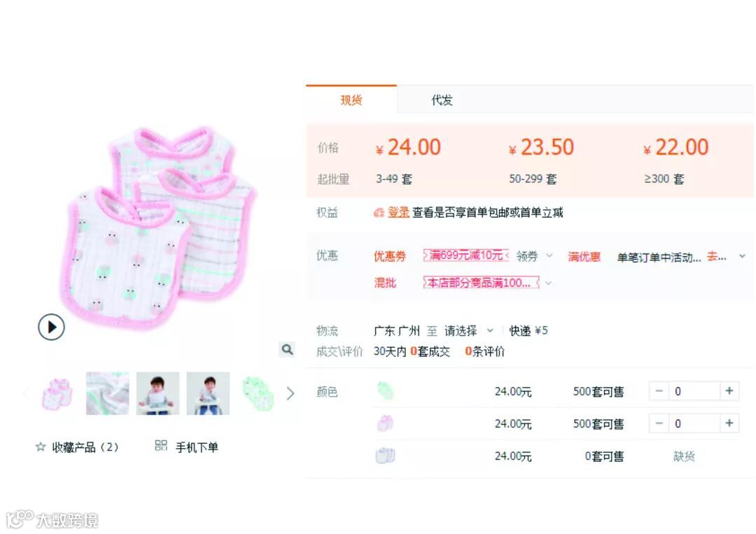Increase quantity for pink color variant
Viewport: 756px width, 534px height.
pos(729,423)
